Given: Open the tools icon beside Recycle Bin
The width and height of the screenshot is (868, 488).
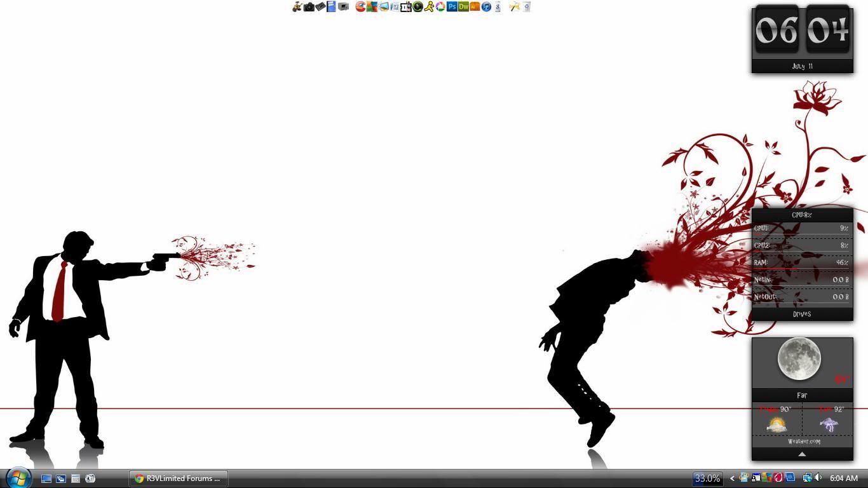Looking at the screenshot, I should point(514,7).
